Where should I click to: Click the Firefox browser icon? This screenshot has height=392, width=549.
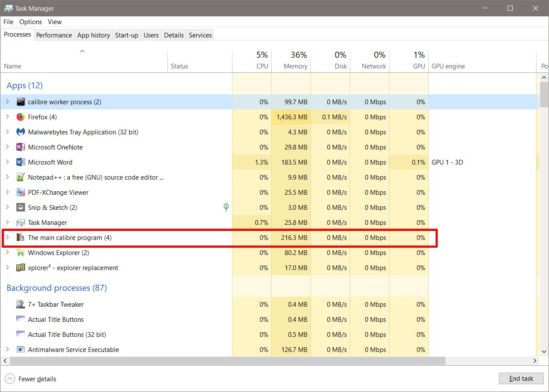(21, 117)
